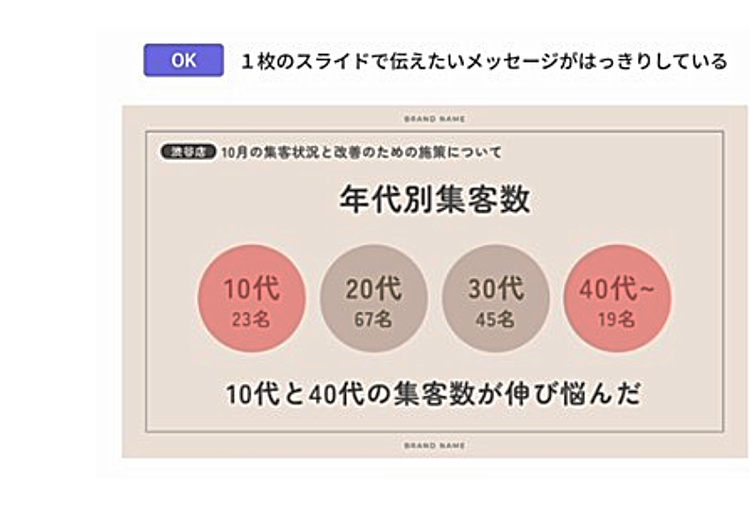Screen dimensions: 750x513
Task: Select the 45名 count text
Action: coord(495,320)
